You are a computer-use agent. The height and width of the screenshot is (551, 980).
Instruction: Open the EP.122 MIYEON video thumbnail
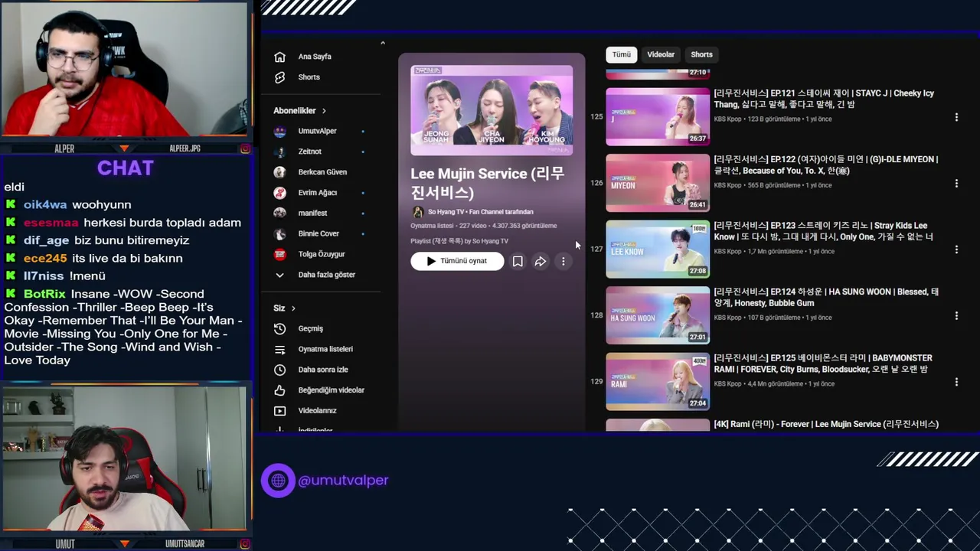tap(658, 183)
